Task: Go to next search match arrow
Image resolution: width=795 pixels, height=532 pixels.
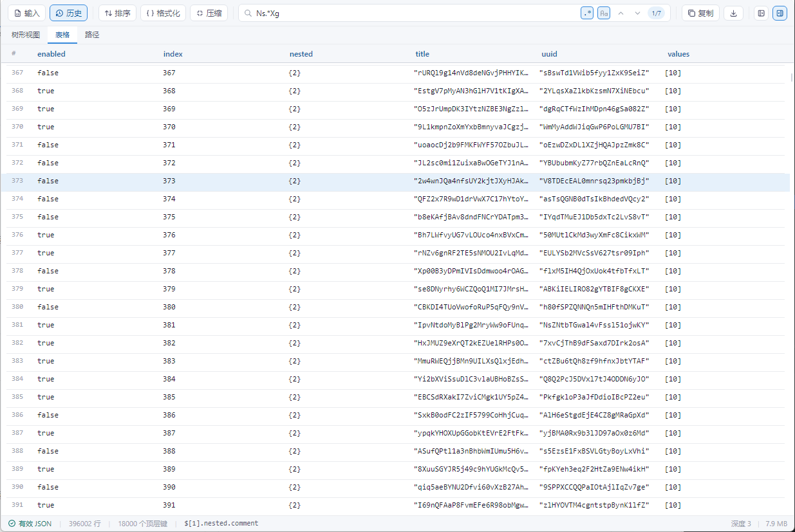Action: click(637, 13)
